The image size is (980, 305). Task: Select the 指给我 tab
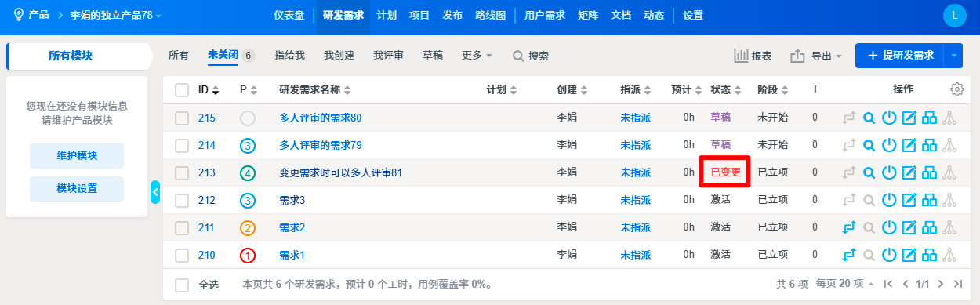point(289,56)
